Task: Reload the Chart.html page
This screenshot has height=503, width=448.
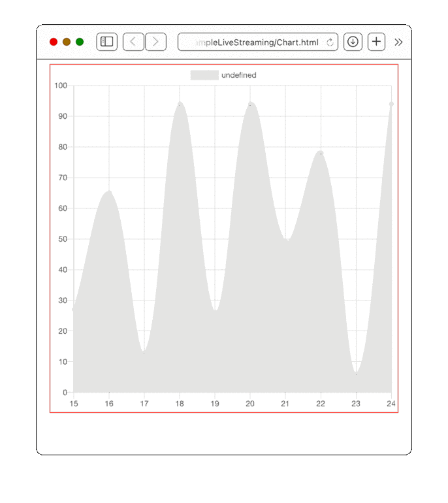Action: tap(330, 42)
